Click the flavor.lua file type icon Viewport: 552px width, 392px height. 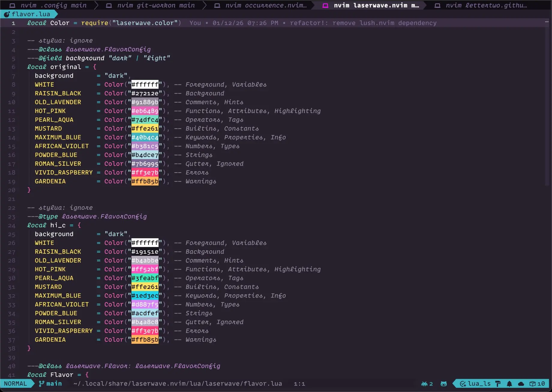click(x=7, y=14)
